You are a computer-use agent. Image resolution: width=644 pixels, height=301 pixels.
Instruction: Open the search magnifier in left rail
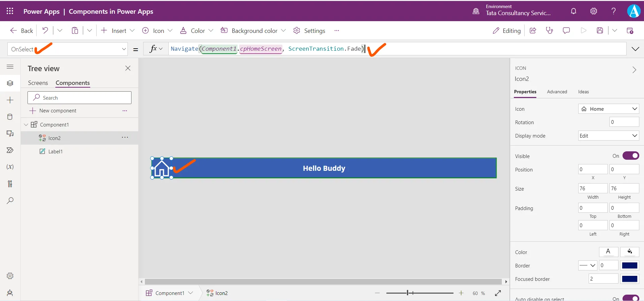click(x=10, y=200)
